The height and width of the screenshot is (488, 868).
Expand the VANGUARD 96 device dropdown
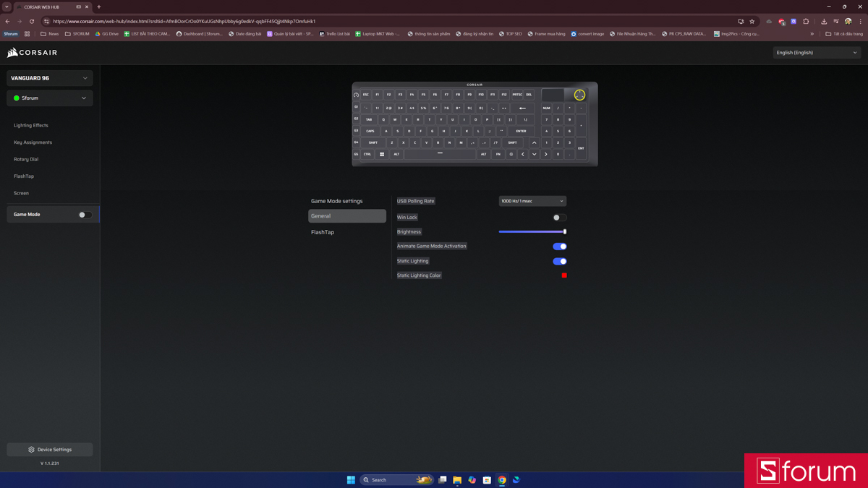[49, 78]
